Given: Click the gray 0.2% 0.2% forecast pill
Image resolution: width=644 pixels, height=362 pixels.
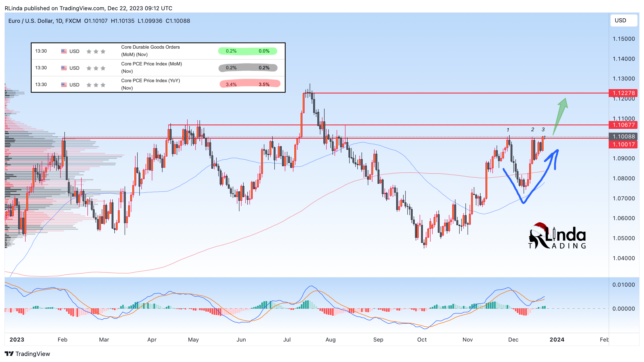Looking at the screenshot, I should click(248, 68).
